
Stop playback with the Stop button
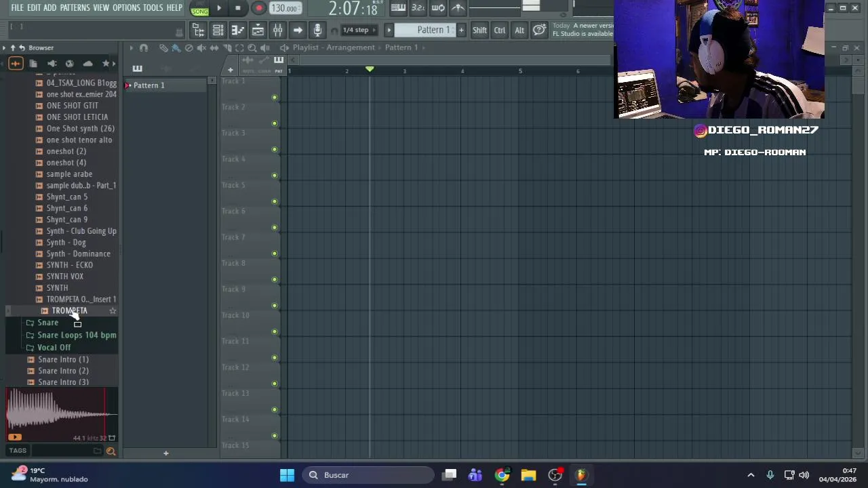click(x=238, y=8)
